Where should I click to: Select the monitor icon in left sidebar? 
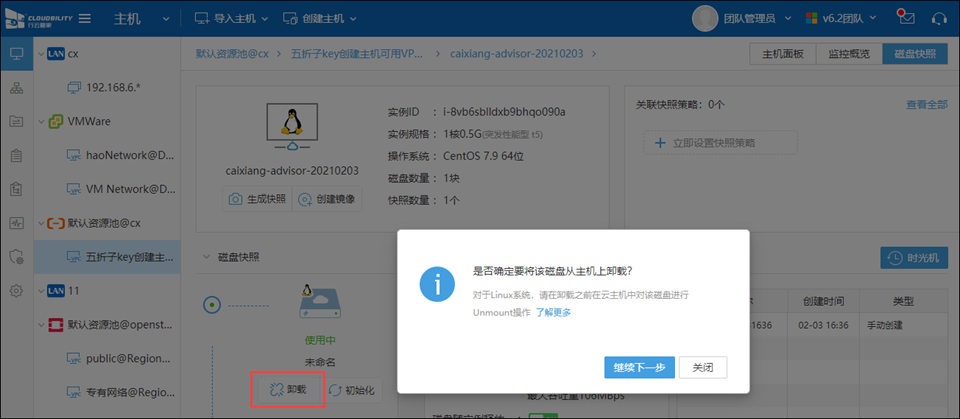coord(16,54)
